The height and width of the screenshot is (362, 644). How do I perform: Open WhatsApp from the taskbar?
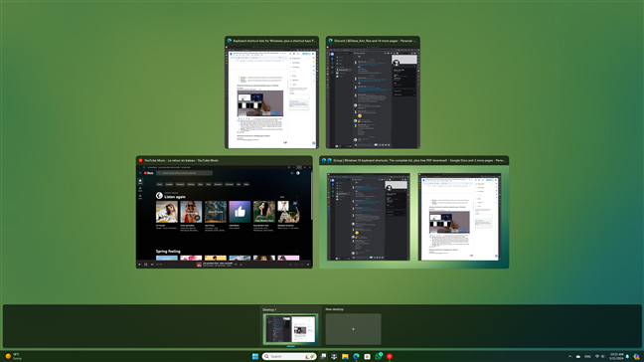pos(379,356)
